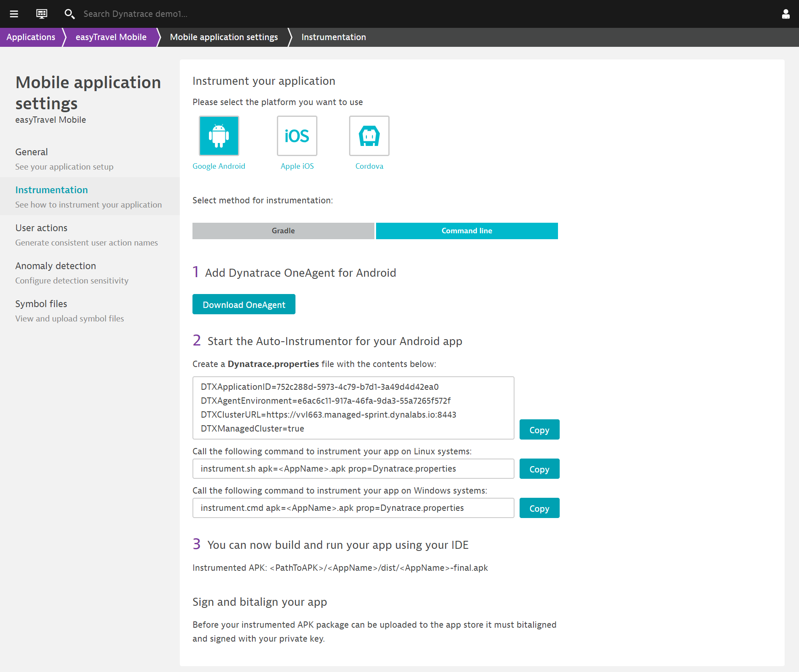Image resolution: width=799 pixels, height=672 pixels.
Task: Open the dashboards monitor icon
Action: pyautogui.click(x=42, y=14)
